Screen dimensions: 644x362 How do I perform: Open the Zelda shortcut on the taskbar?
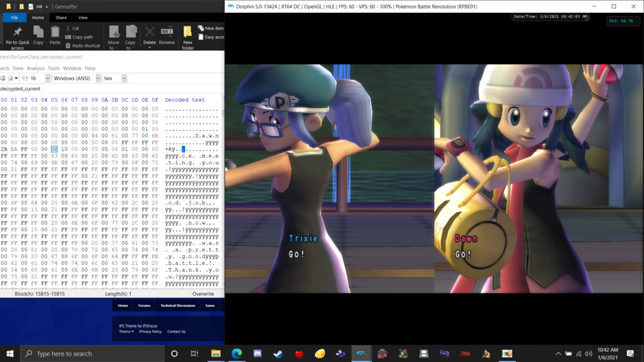pos(465,354)
